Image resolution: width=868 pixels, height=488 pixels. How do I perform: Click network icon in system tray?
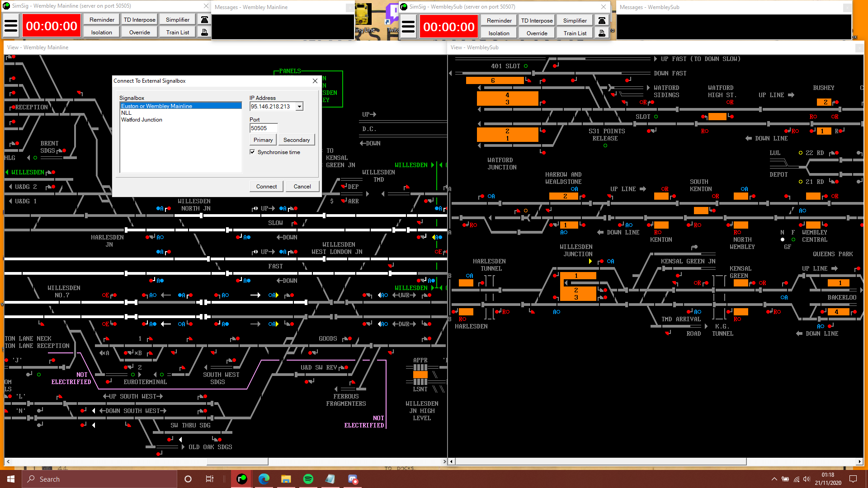pos(796,479)
